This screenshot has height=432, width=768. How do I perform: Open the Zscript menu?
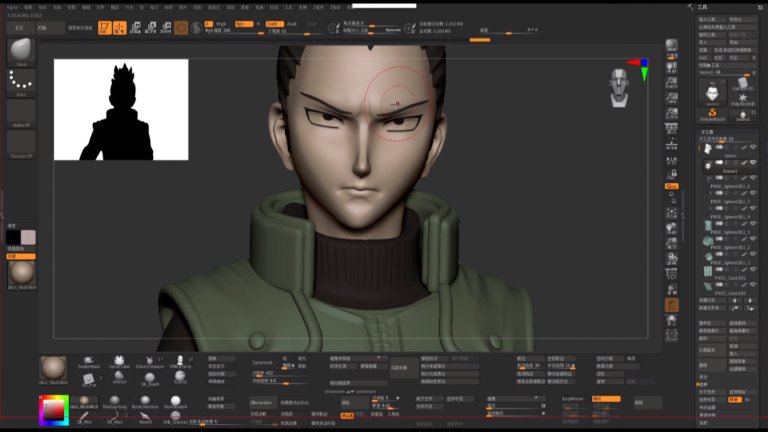(x=335, y=7)
